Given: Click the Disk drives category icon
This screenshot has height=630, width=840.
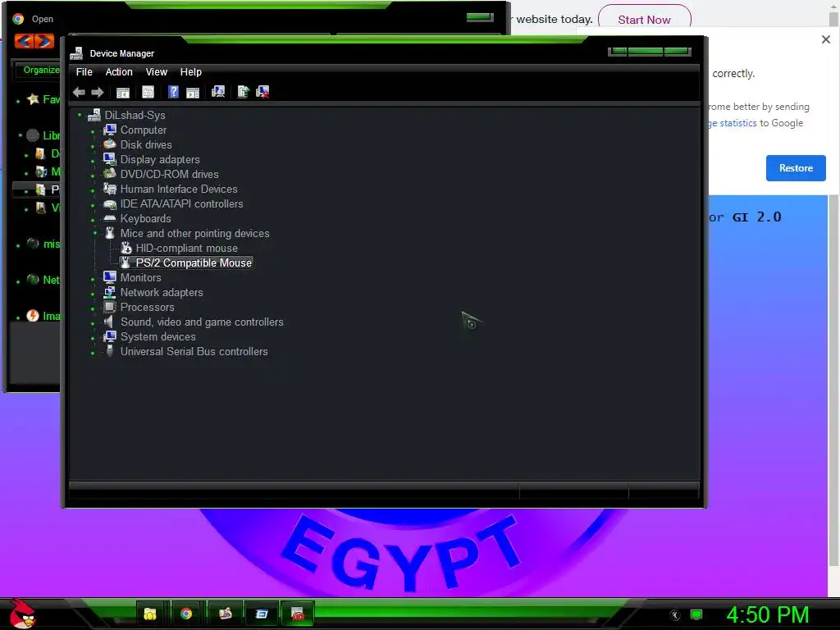Looking at the screenshot, I should point(110,144).
